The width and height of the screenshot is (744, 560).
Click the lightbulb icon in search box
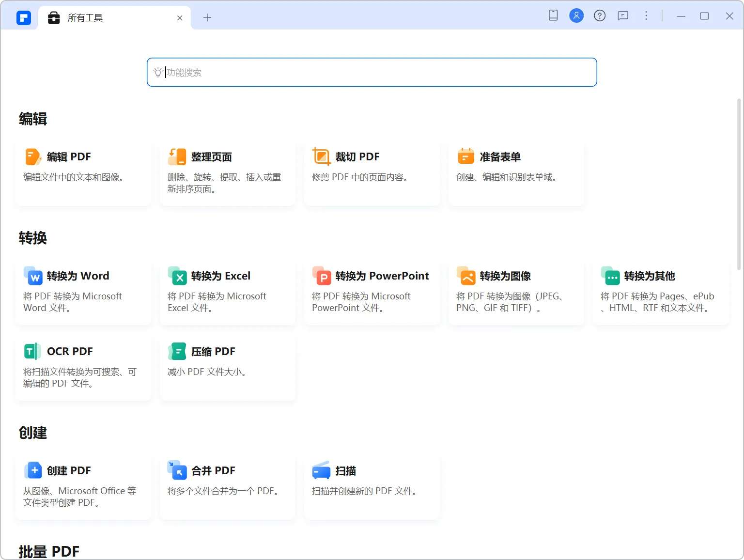(157, 72)
